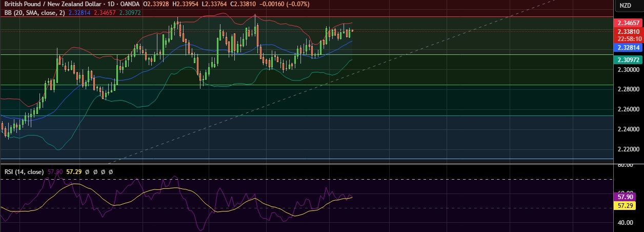
Task: Click the 2.26000 price axis tick
Action: 628,109
